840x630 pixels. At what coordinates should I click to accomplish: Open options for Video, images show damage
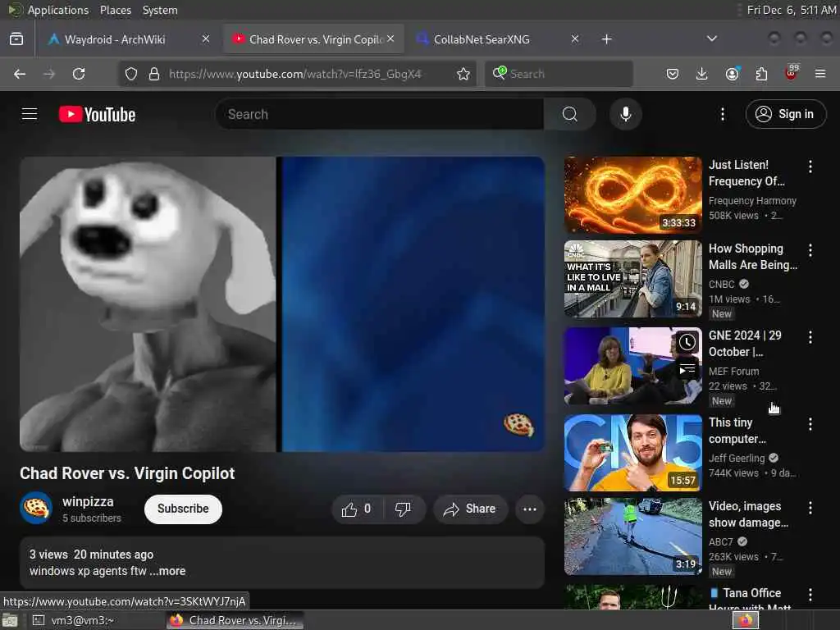(x=810, y=508)
